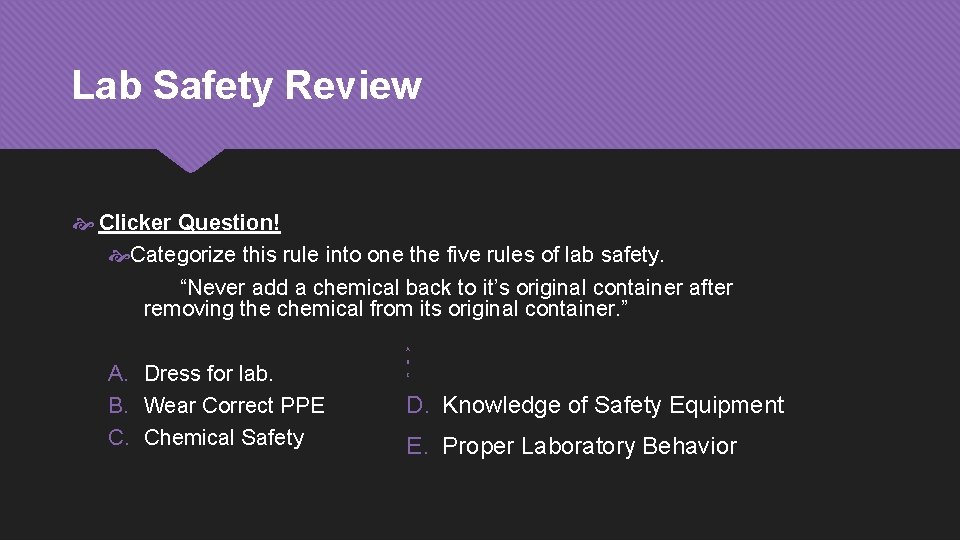This screenshot has width=960, height=540.
Task: Choose answer text Wear Correct PPE
Action: [x=234, y=405]
